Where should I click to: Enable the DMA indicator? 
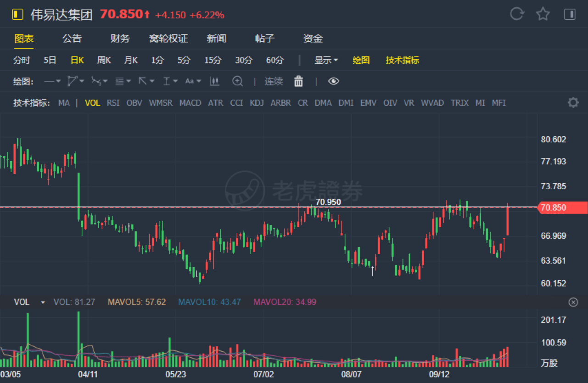pyautogui.click(x=323, y=103)
